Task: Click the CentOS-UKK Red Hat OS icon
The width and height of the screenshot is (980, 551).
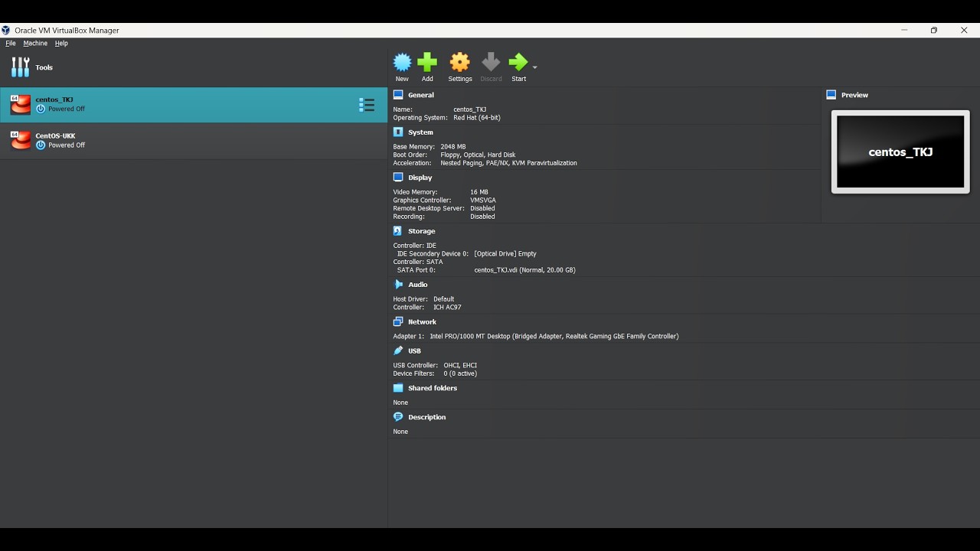Action: (x=21, y=141)
